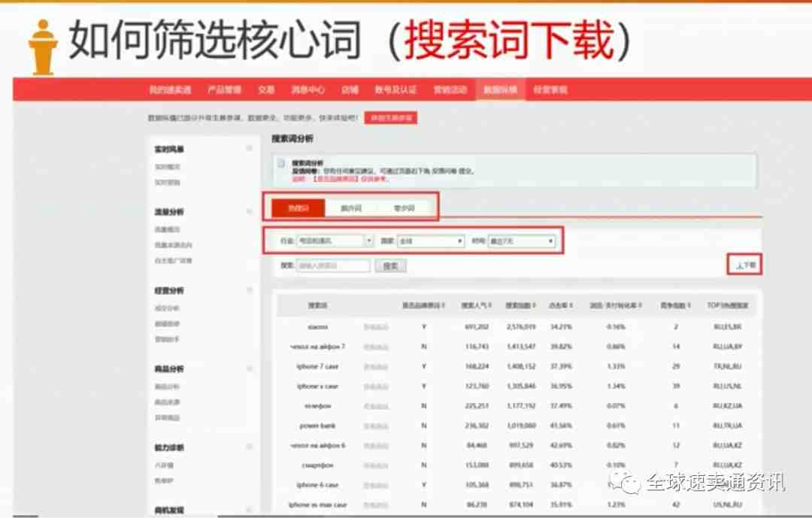The width and height of the screenshot is (812, 518).
Task: Open 商品来源 under 商品分析
Action: [x=167, y=402]
